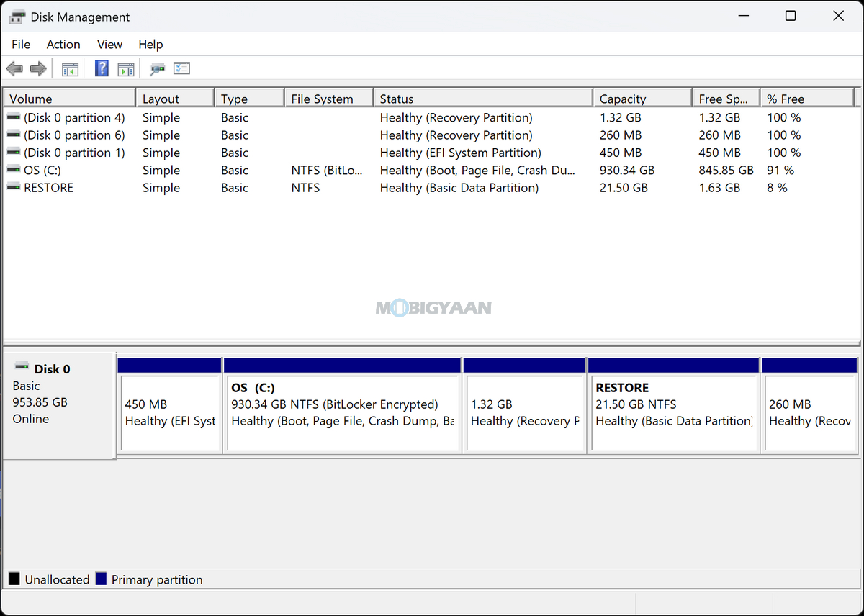Close the Disk Management window
Image resolution: width=864 pixels, height=616 pixels.
click(x=839, y=16)
